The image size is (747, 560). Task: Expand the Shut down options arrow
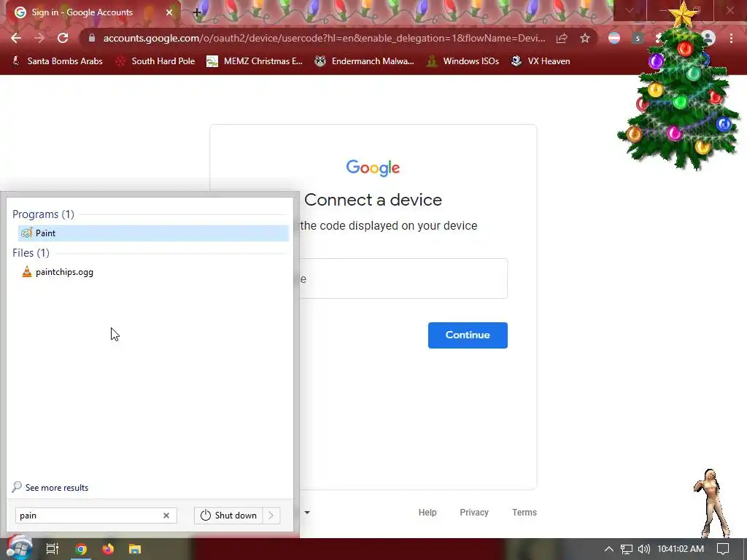[271, 516]
